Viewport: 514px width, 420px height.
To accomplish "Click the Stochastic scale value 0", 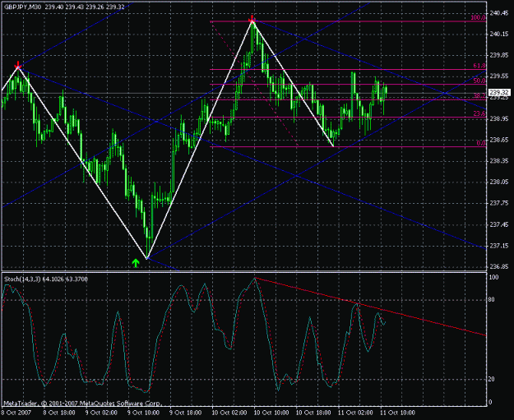I will pyautogui.click(x=491, y=402).
